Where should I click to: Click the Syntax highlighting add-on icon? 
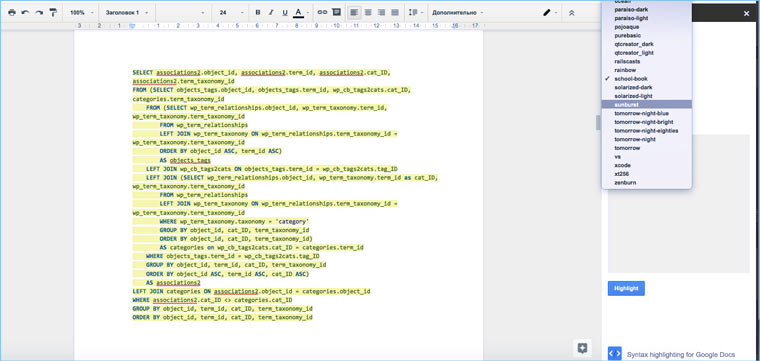[615, 354]
